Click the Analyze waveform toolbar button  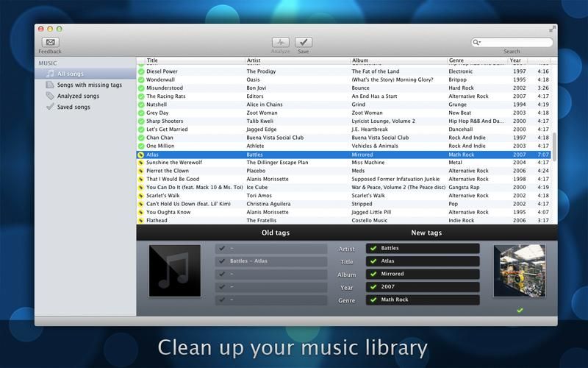coord(281,42)
